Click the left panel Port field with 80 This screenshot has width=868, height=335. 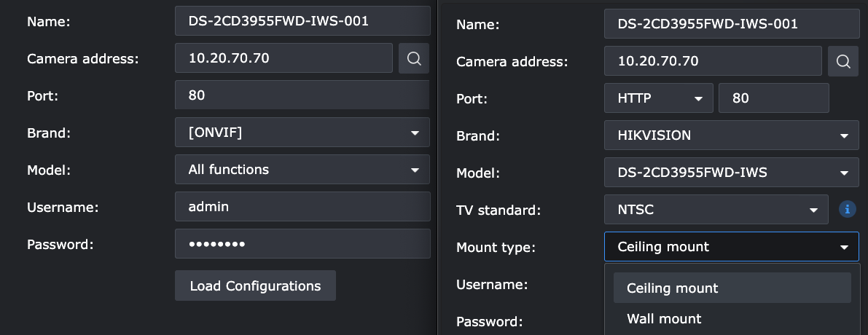[x=302, y=95]
